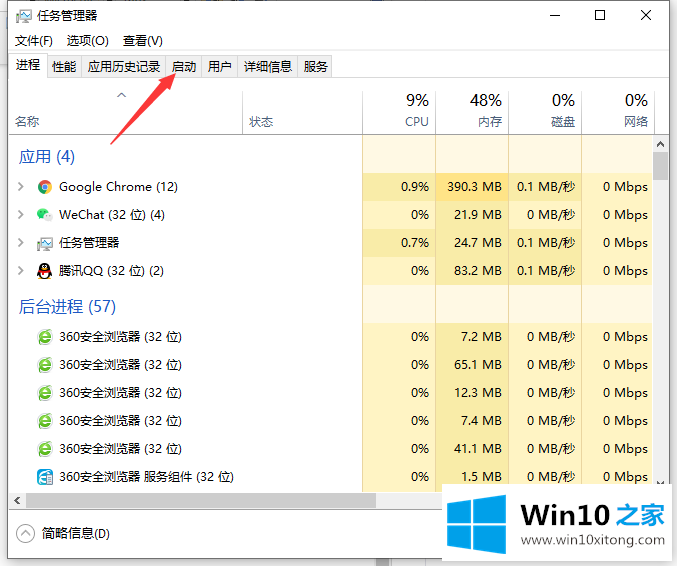This screenshot has width=677, height=566.
Task: Select the Google Chrome (12) row name
Action: click(118, 187)
